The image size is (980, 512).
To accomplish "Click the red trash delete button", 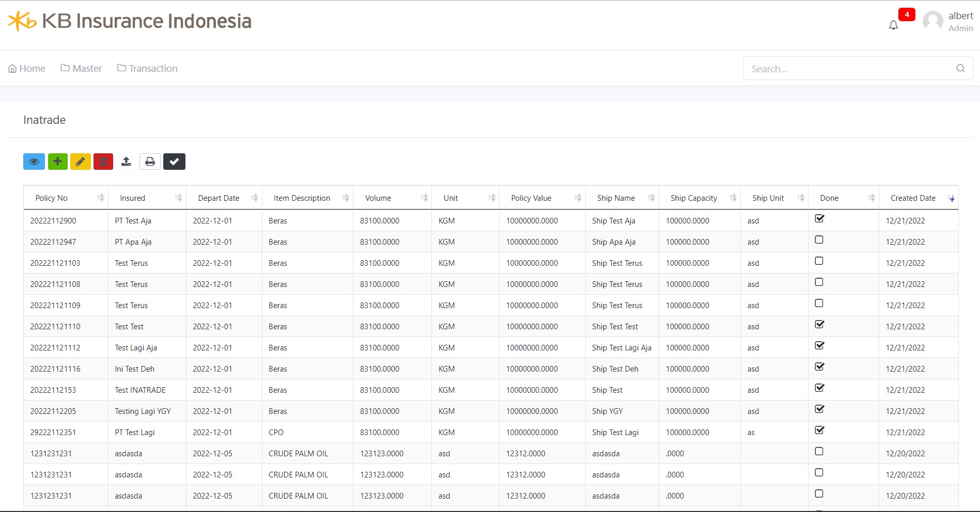I will pos(103,162).
